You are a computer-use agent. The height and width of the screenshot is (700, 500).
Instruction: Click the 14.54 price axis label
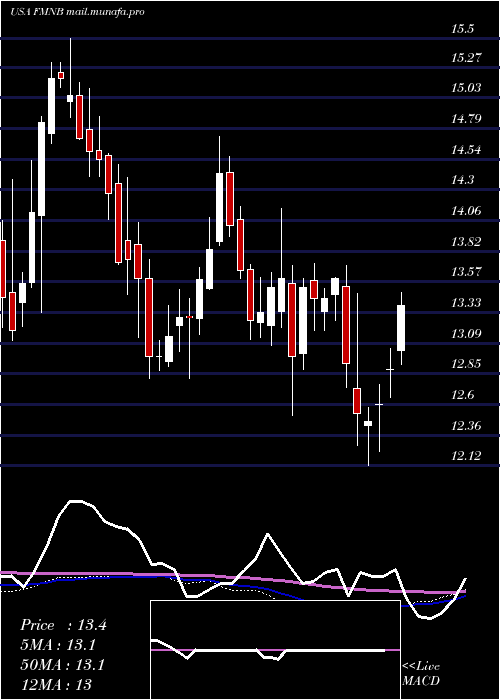click(x=467, y=149)
